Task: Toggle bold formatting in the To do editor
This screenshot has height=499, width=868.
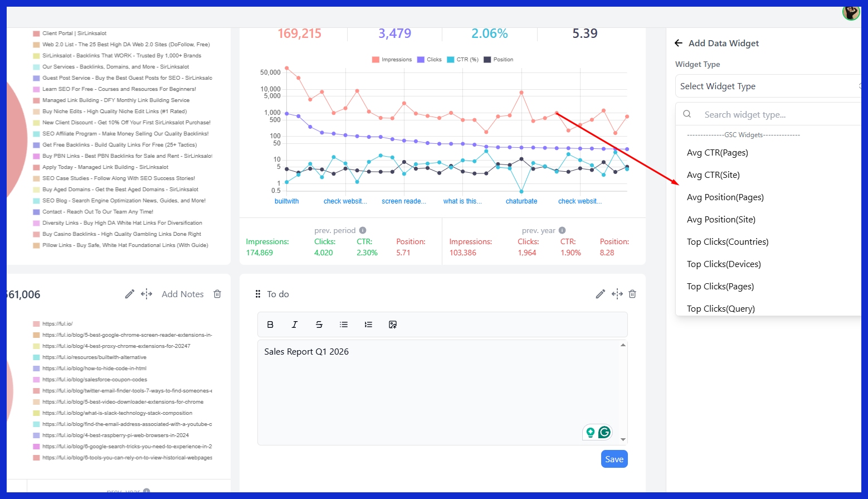Action: click(270, 324)
